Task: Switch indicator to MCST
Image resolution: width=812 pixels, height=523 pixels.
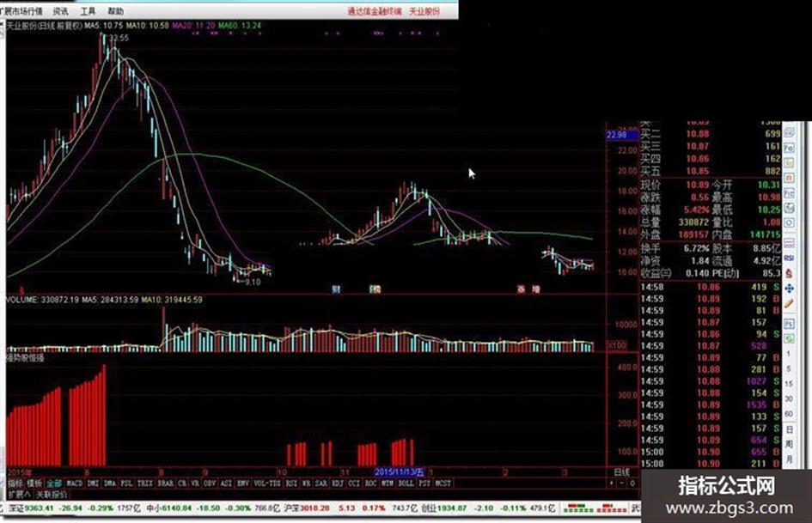Action: [x=443, y=483]
